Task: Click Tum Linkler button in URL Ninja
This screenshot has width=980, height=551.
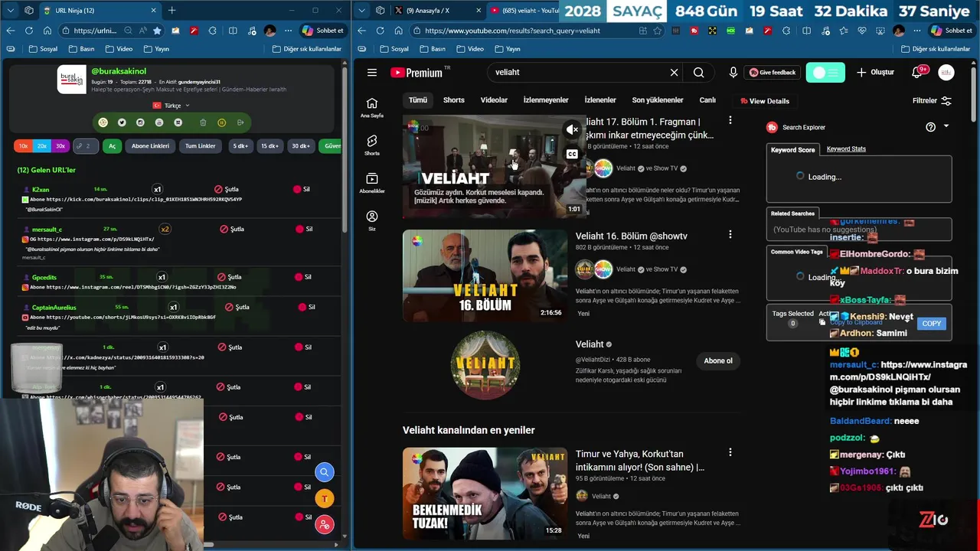Action: (x=200, y=145)
